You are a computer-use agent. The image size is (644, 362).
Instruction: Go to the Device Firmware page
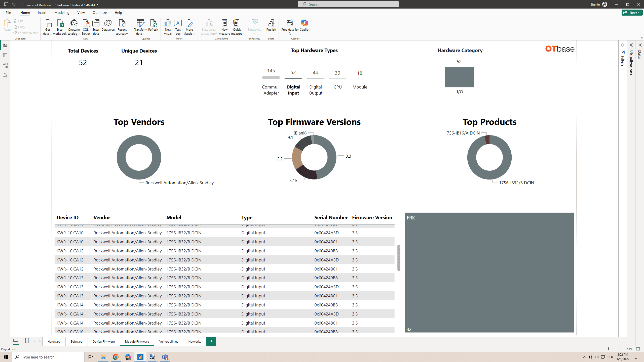tap(104, 341)
